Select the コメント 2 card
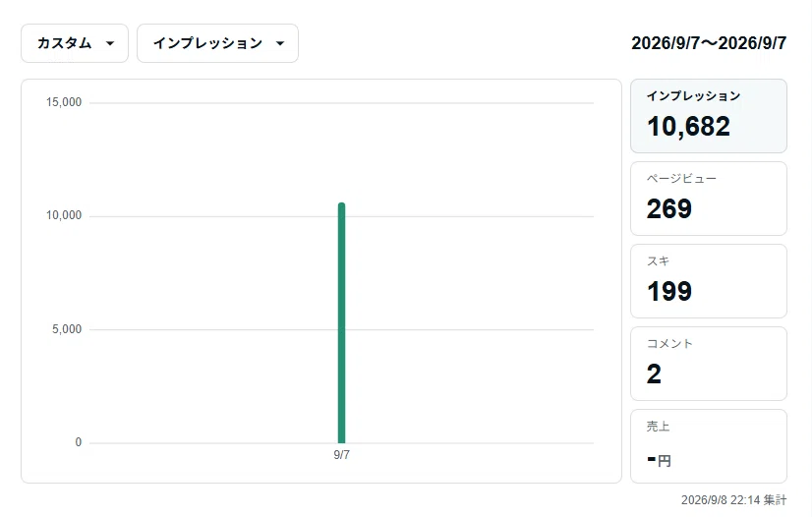The height and width of the screenshot is (517, 812). 709,364
